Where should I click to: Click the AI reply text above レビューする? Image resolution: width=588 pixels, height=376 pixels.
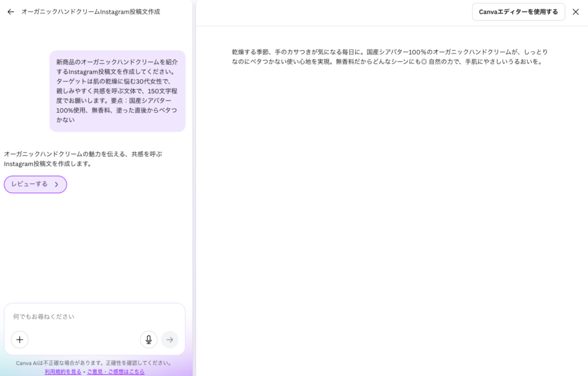(x=83, y=159)
